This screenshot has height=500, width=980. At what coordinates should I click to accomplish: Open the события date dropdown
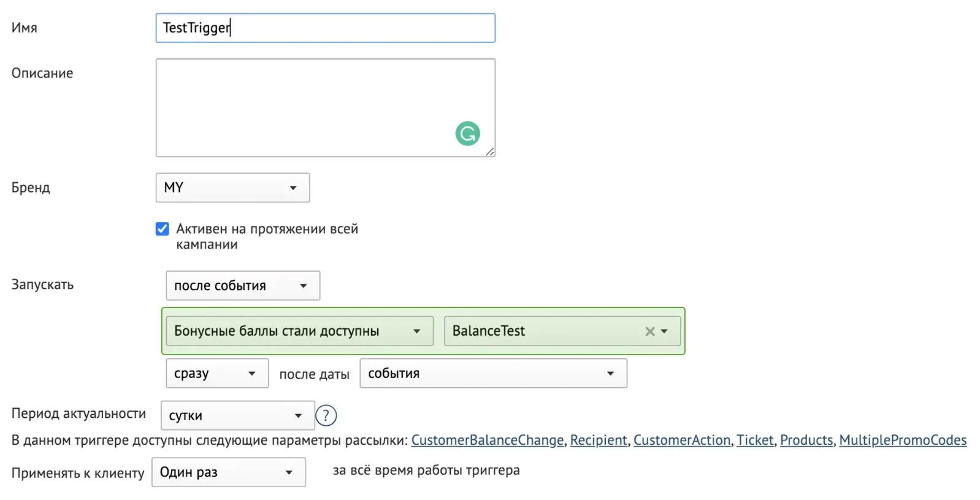coord(493,374)
